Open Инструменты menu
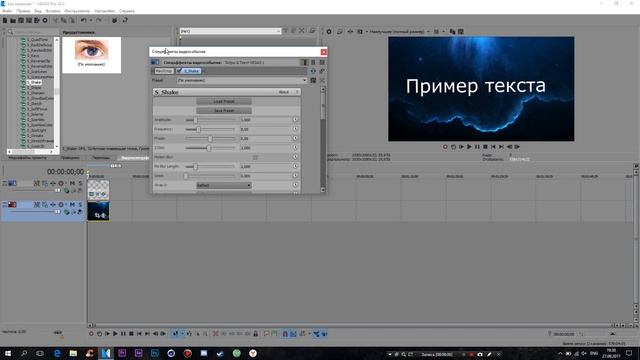 pos(77,11)
